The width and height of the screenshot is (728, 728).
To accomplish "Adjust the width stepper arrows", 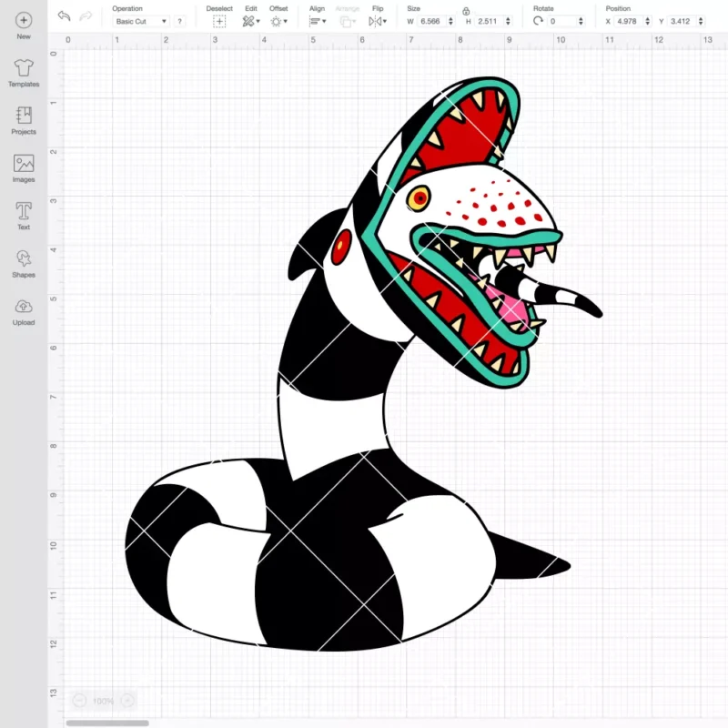I will coord(450,21).
